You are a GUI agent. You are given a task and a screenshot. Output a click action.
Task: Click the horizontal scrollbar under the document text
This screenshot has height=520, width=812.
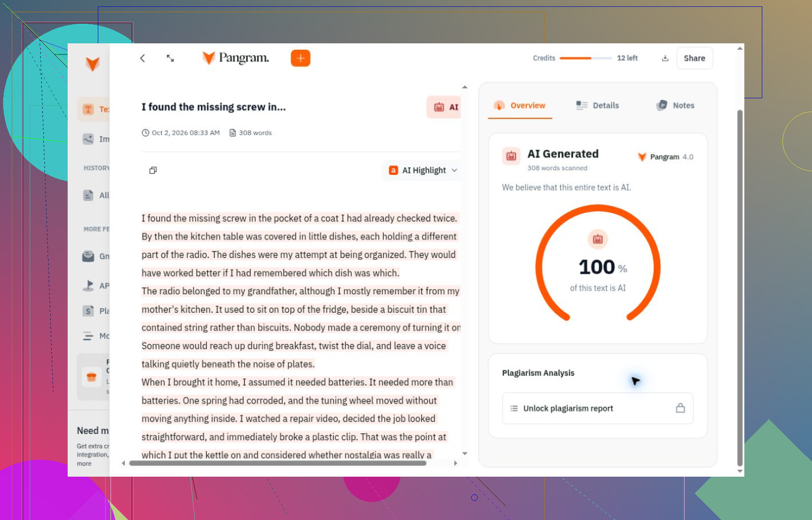[x=278, y=463]
